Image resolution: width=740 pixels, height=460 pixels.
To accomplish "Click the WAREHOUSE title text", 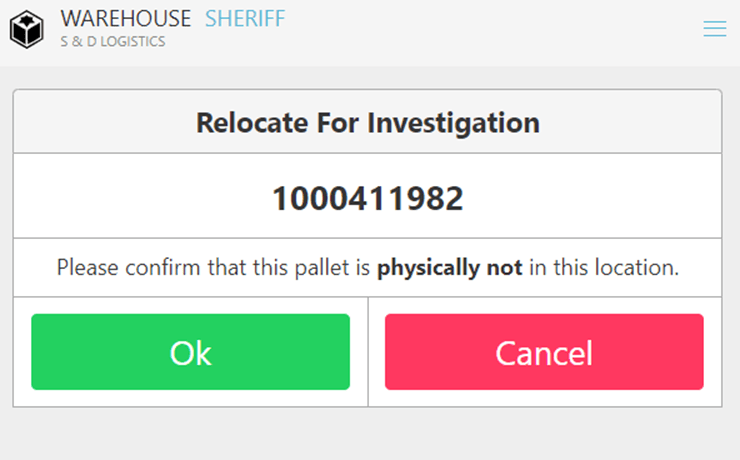I will point(125,18).
